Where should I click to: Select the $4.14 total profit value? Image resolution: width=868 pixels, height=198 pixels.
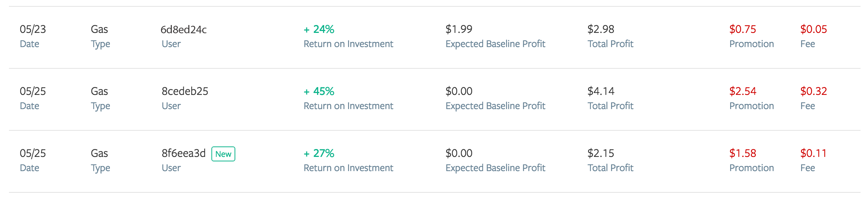click(x=601, y=91)
